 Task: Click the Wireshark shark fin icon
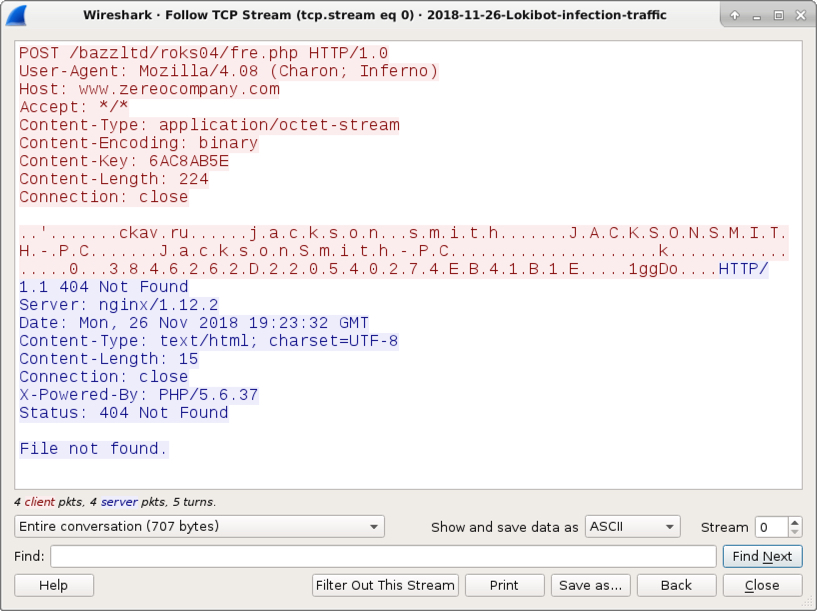pyautogui.click(x=16, y=15)
